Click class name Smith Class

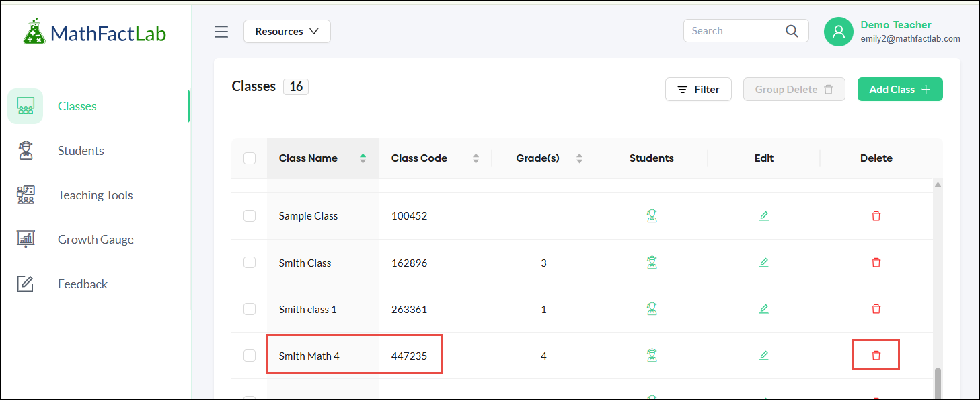tap(305, 263)
